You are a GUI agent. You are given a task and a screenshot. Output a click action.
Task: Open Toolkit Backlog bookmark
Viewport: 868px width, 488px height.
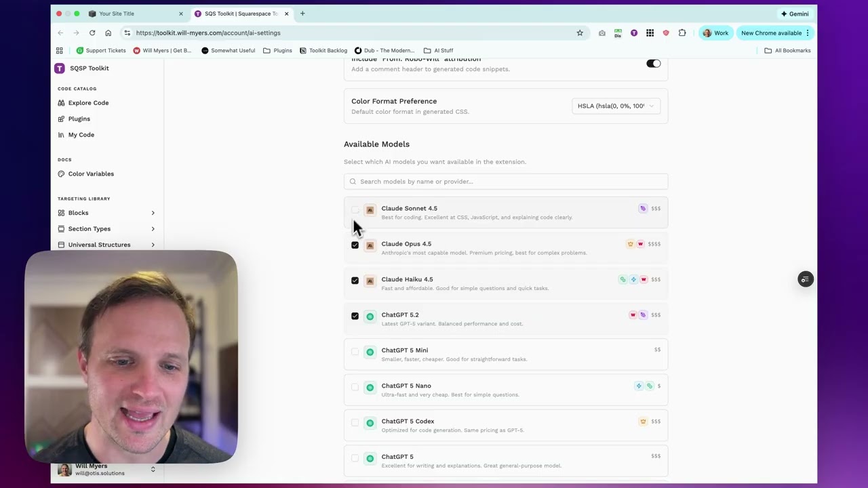coord(323,50)
